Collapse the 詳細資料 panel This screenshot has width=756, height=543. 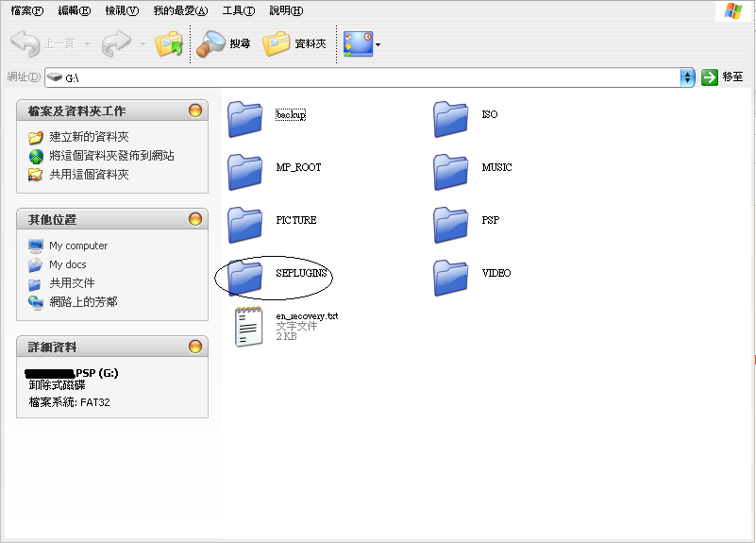point(195,347)
